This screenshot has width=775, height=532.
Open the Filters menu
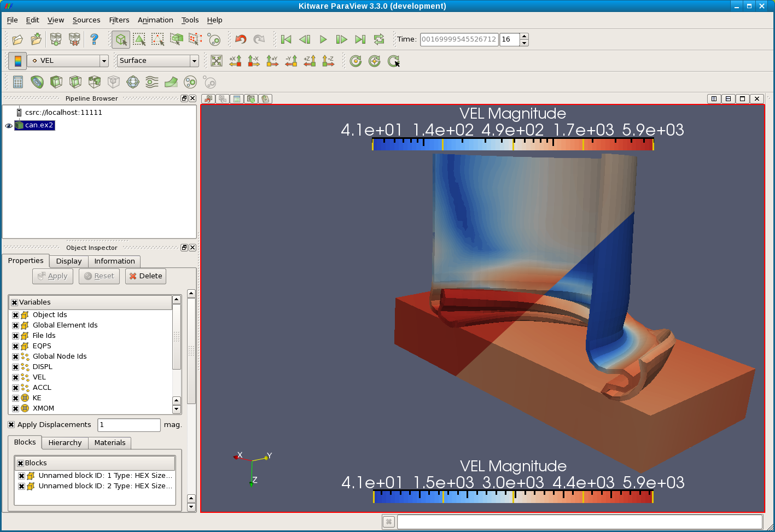119,20
